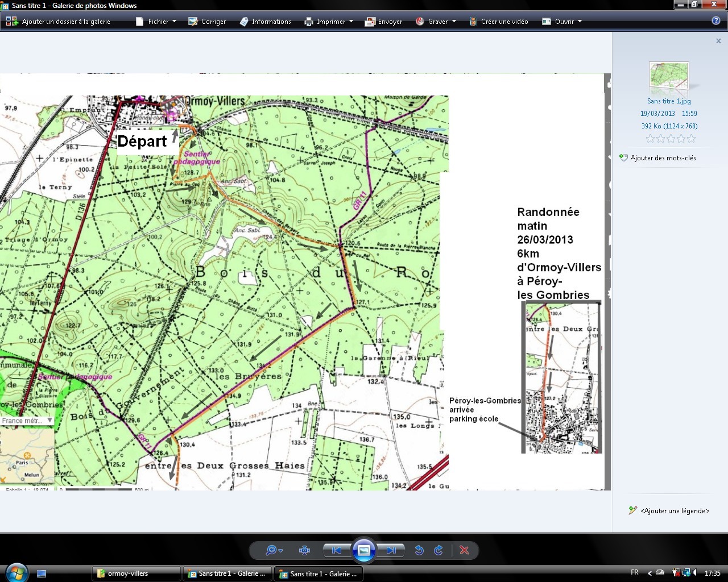Open the blue help question mark icon

[x=716, y=21]
